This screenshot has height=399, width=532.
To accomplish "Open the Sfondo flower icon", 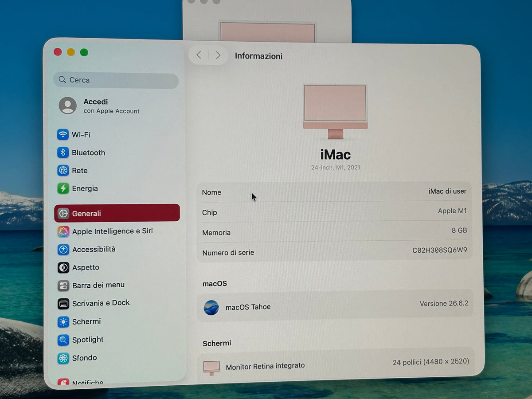I will pos(63,358).
